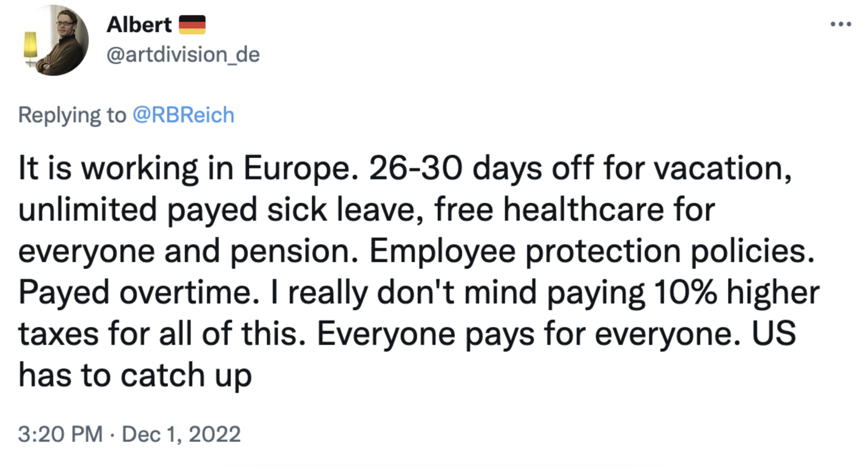Click the German flag emoji beside Albert
Screen dimensions: 868x468
[192, 25]
